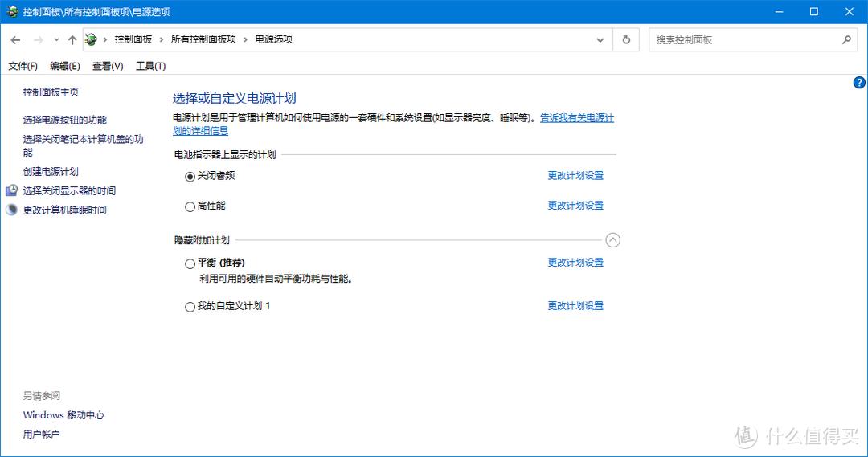Refresh the power options page
868x457 pixels.
point(626,40)
